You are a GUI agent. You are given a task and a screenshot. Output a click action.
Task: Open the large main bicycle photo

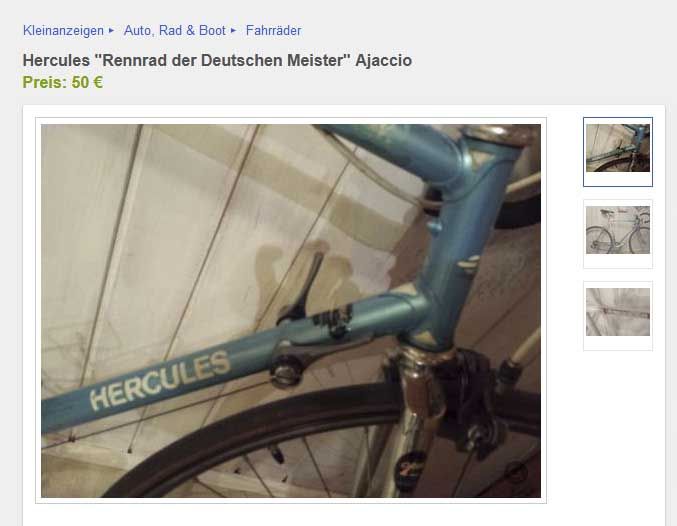point(291,311)
